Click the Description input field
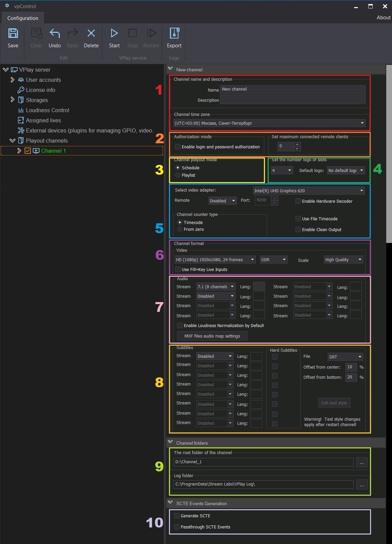 (293, 99)
